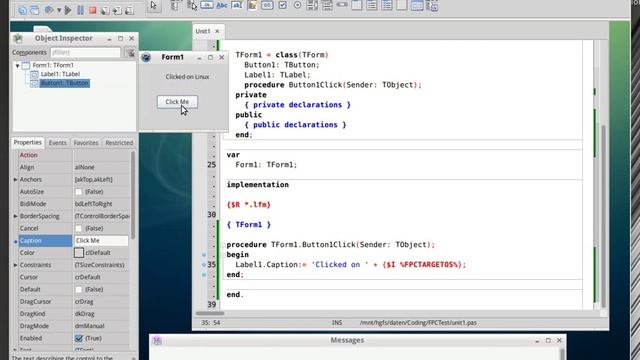Pick the TCheckBox component icon
640x360 pixels.
(282, 5)
